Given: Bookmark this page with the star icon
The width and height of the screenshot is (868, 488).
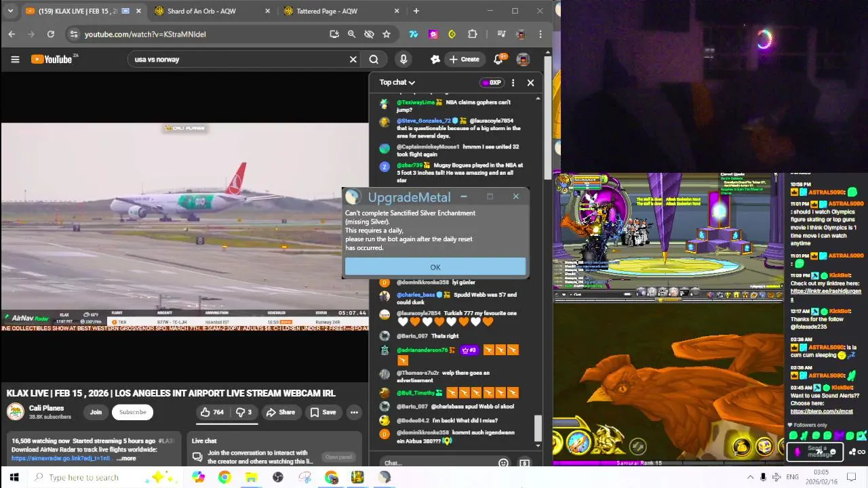Looking at the screenshot, I should click(387, 34).
